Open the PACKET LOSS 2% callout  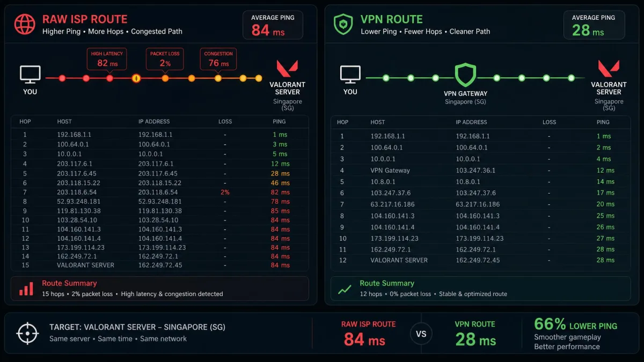coord(165,59)
